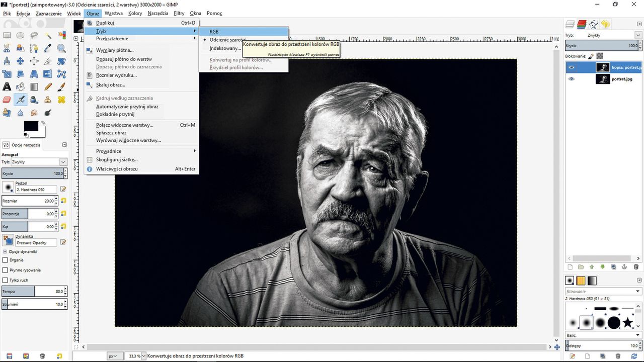Hide the portret.jpg layer

coord(571,79)
